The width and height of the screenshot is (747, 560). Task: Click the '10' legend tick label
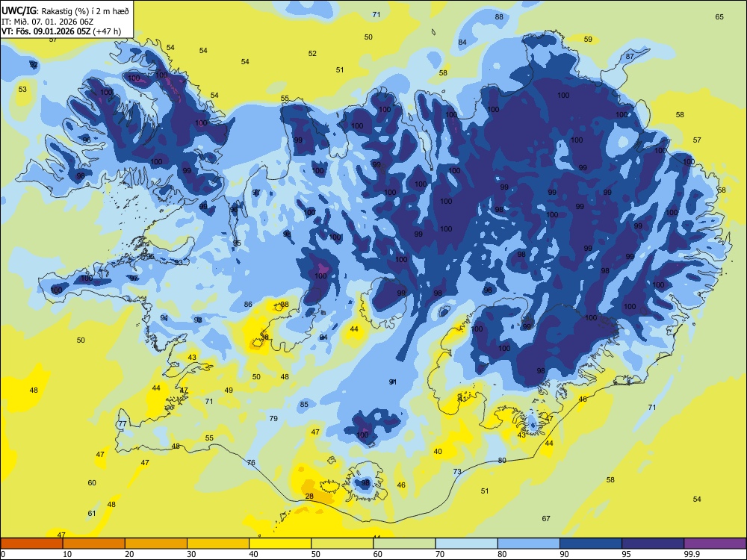(x=67, y=554)
